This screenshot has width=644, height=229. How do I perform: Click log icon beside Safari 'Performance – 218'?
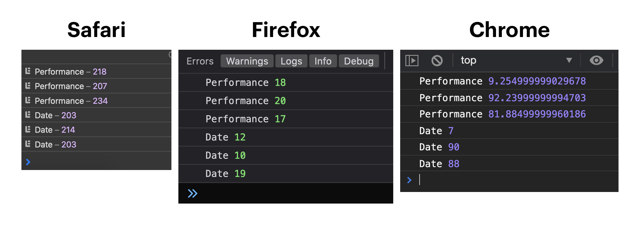pos(28,71)
